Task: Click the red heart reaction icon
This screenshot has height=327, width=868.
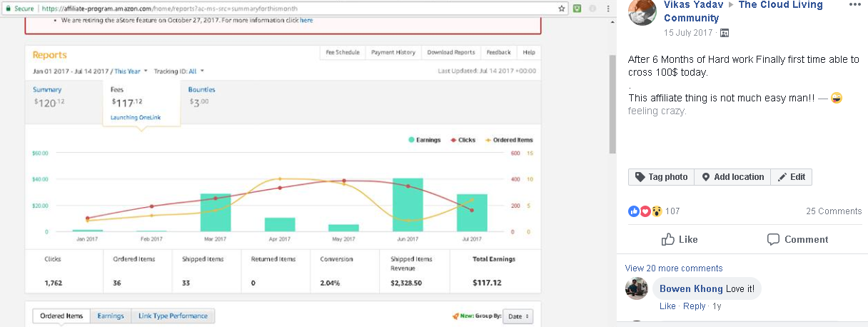Action: 645,211
